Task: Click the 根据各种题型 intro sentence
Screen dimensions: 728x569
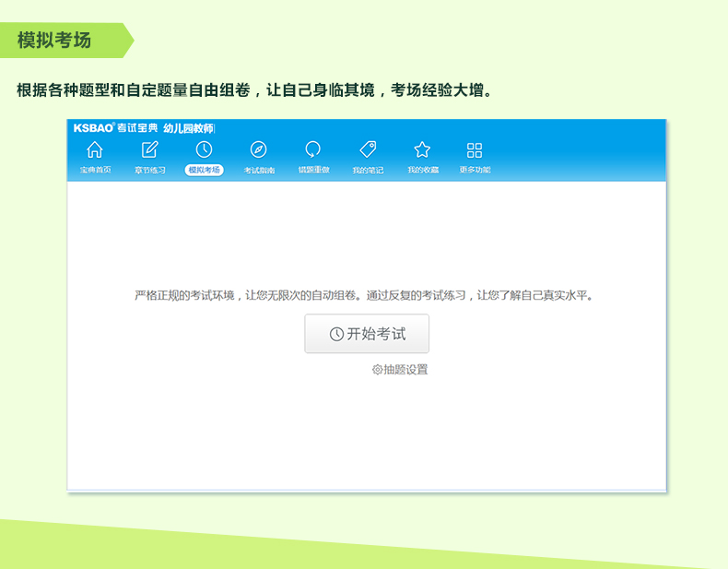Action: [x=254, y=90]
